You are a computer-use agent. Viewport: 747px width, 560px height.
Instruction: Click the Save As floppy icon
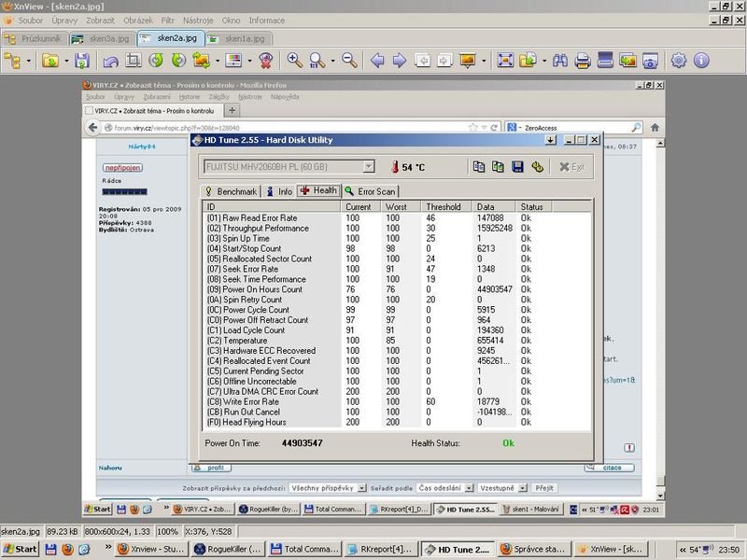coord(82,61)
